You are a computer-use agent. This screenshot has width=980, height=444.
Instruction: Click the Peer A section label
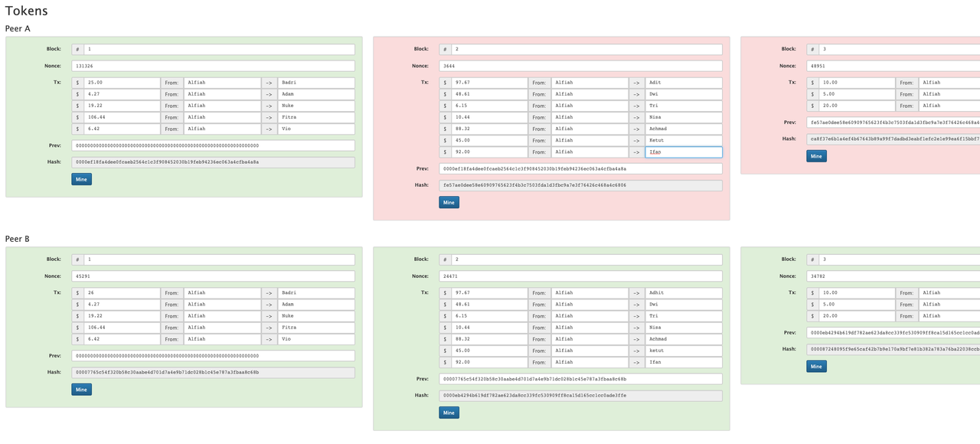pos(18,28)
